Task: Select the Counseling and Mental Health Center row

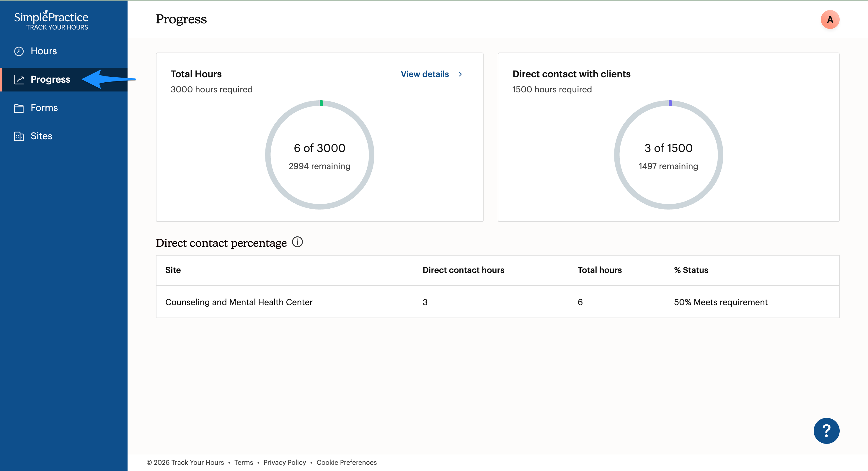Action: [497, 302]
